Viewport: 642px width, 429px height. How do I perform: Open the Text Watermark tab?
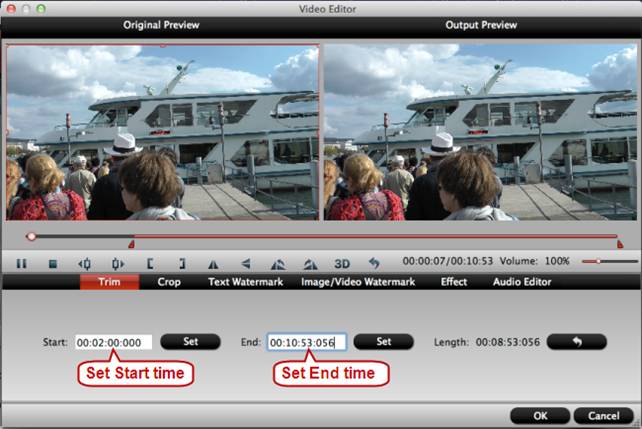246,282
